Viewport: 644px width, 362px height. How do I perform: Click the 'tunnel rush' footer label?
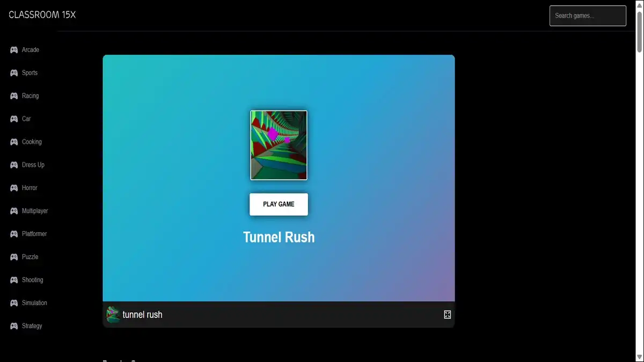pyautogui.click(x=142, y=315)
